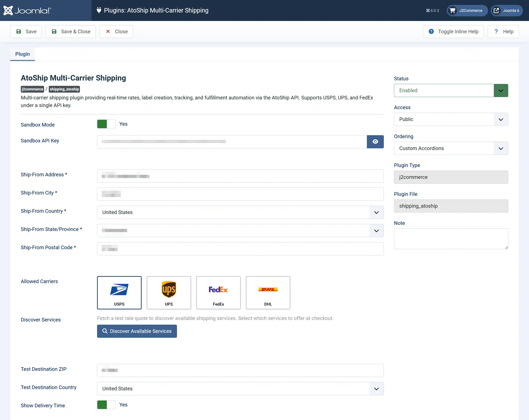Show the Sandbox API Key with the eye button
The height and width of the screenshot is (420, 529).
(375, 142)
